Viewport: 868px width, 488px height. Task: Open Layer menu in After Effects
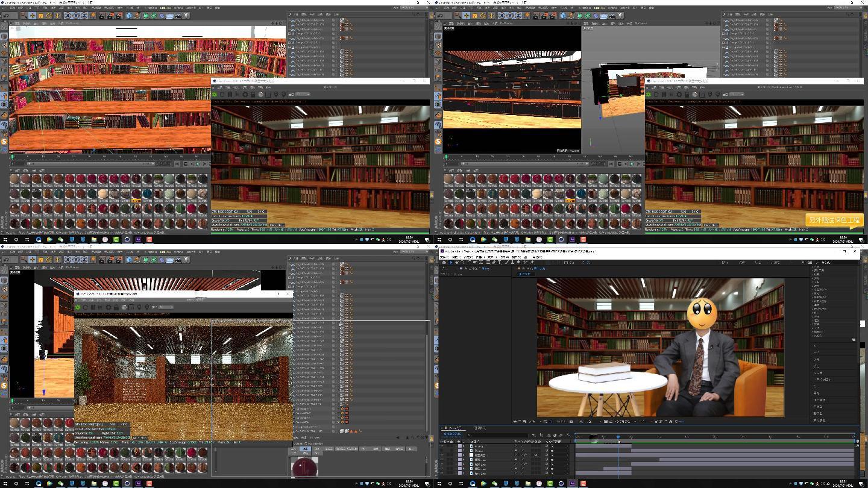click(x=479, y=257)
